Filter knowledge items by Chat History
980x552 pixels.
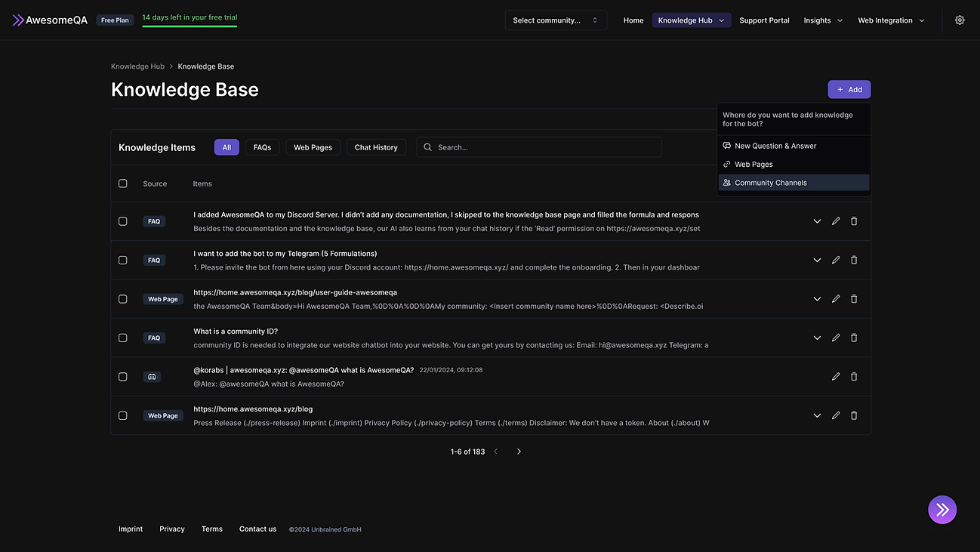click(x=376, y=147)
